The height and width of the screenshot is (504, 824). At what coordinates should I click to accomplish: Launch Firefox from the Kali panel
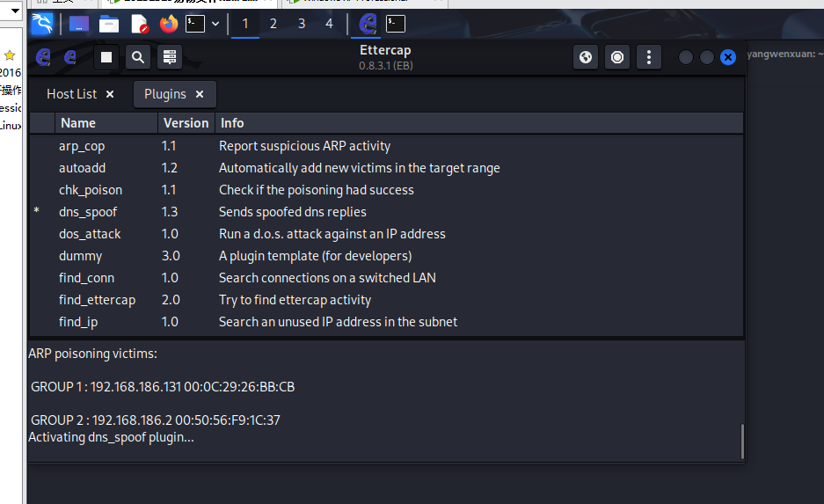tap(168, 24)
